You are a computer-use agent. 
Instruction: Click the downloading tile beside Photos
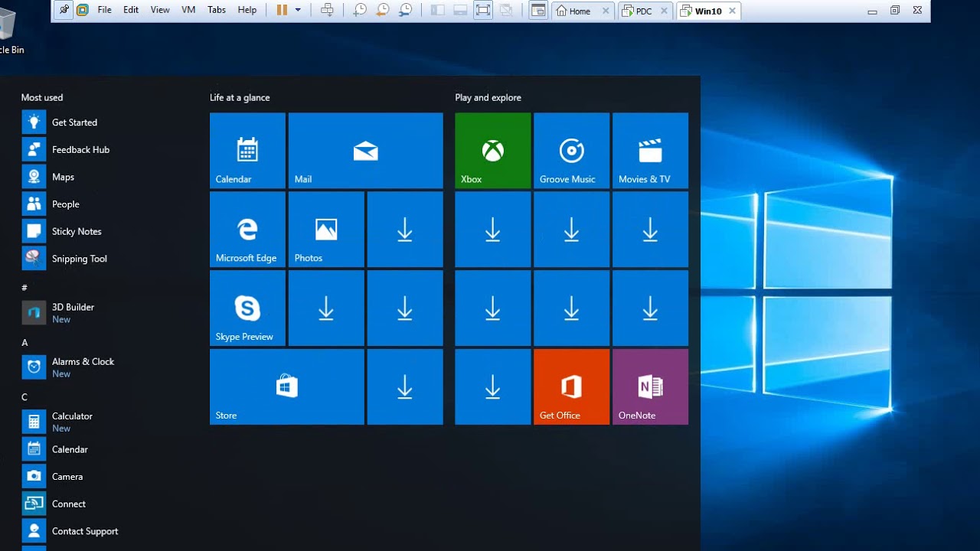click(x=405, y=230)
